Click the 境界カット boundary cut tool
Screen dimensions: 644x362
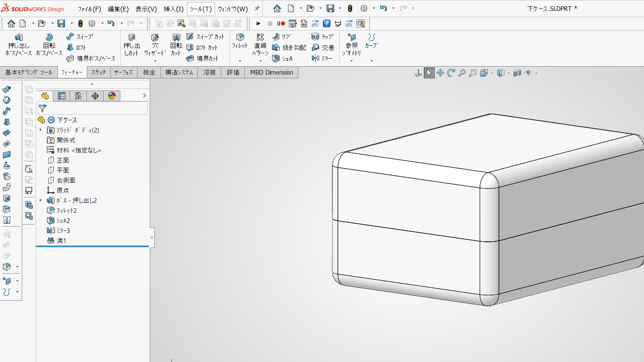click(x=203, y=59)
